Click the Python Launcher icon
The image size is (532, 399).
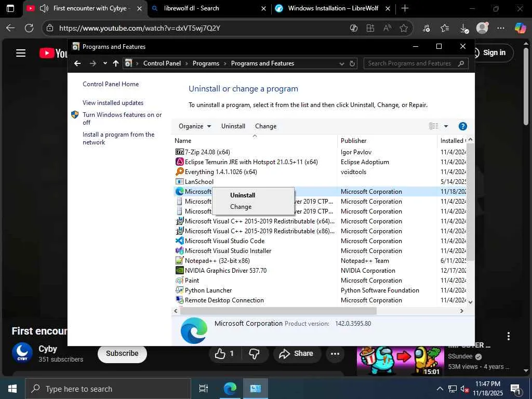tap(179, 290)
